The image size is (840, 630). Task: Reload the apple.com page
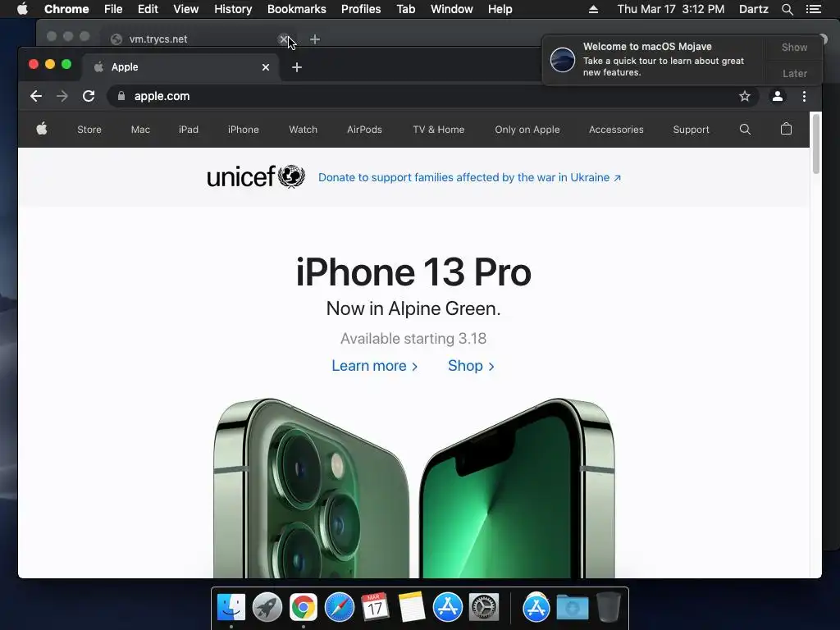[x=89, y=96]
